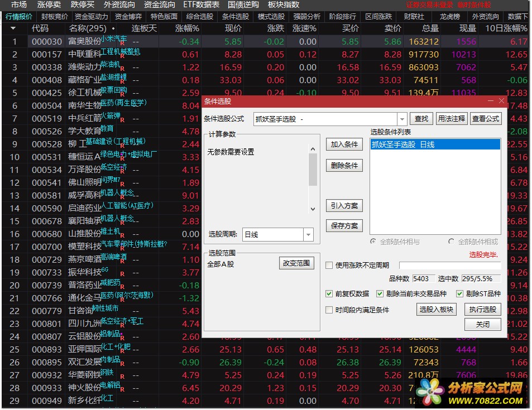
Task: Sort by the 现价 column header
Action: coord(233,28)
